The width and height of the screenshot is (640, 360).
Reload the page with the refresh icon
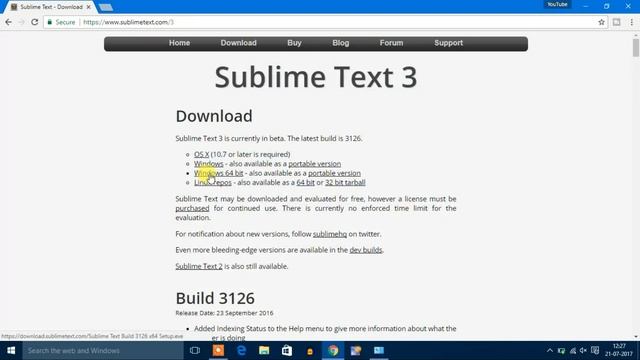pos(35,22)
